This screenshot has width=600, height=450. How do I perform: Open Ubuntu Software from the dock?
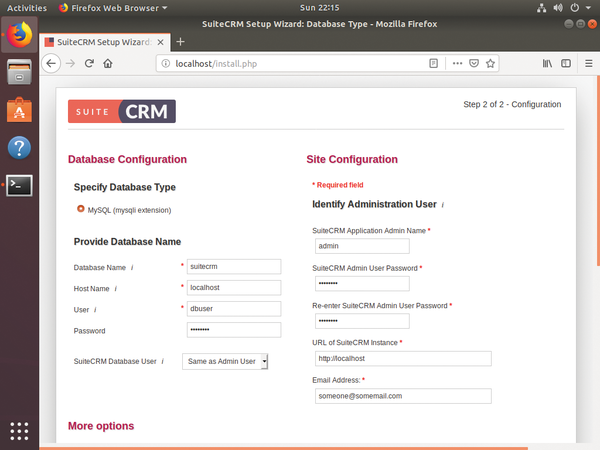(19, 110)
